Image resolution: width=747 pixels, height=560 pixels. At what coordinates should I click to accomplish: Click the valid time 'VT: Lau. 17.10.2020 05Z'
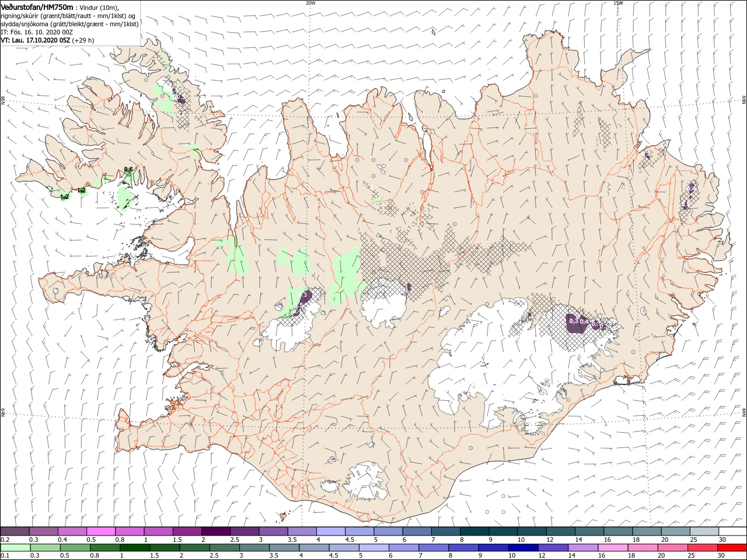click(x=36, y=41)
